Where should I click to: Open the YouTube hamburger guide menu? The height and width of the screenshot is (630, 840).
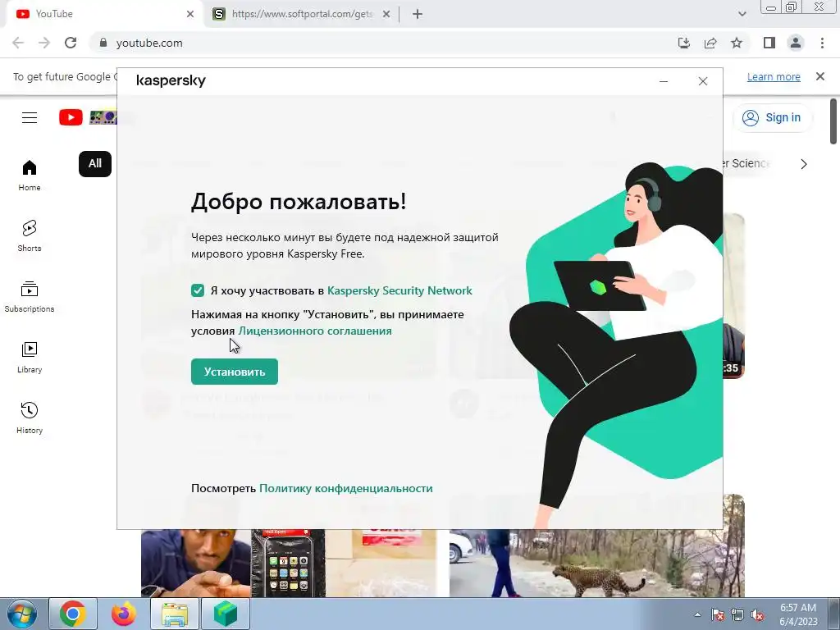[x=30, y=117]
